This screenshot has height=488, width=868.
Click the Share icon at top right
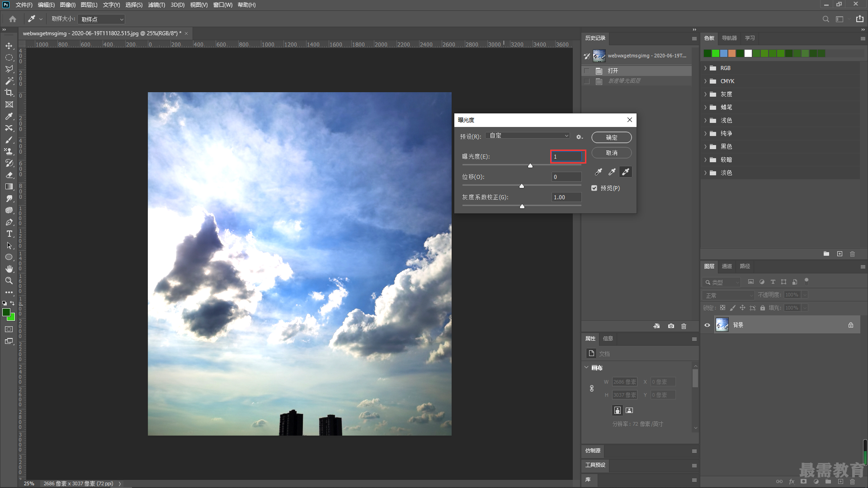click(859, 19)
